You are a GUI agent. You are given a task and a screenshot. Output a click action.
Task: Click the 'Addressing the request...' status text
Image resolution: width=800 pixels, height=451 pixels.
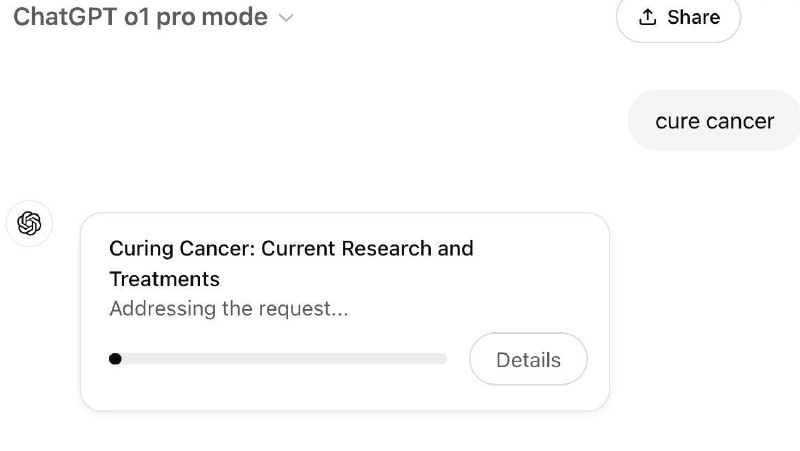229,309
